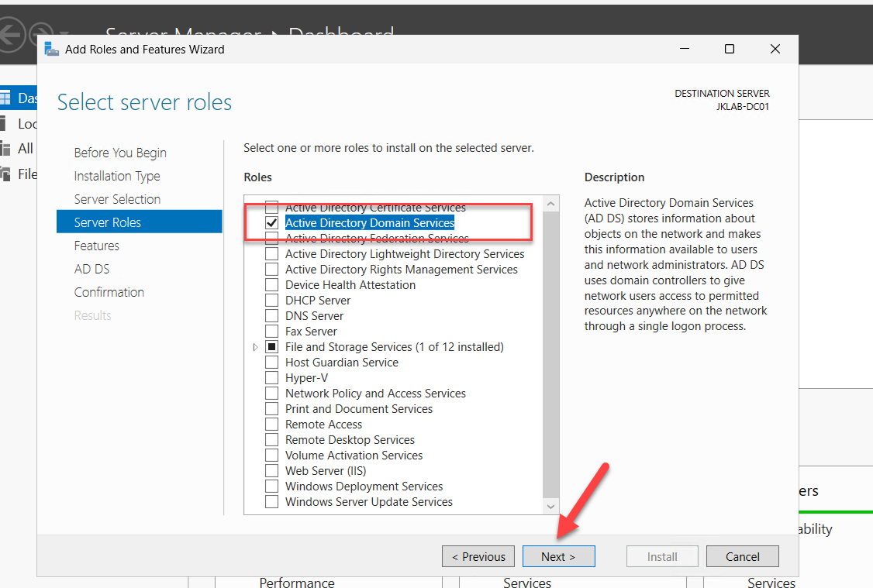This screenshot has height=588, width=873.
Task: Select the Server Roles step
Action: click(140, 222)
